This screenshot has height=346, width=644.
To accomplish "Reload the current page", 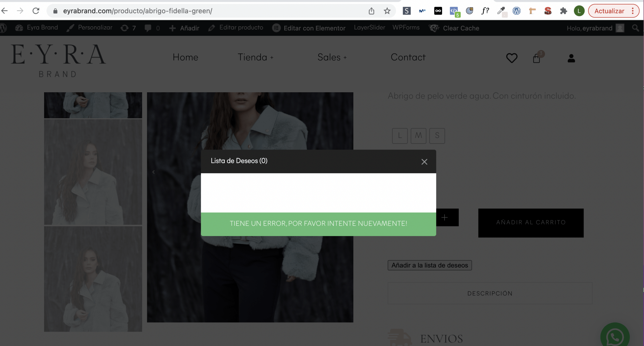I will (36, 11).
